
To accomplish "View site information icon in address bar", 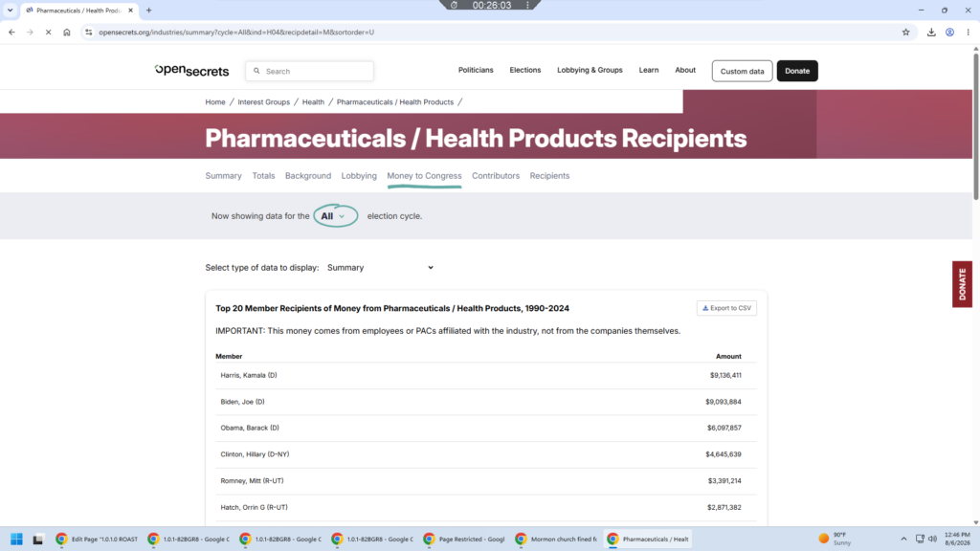I will coord(89,32).
